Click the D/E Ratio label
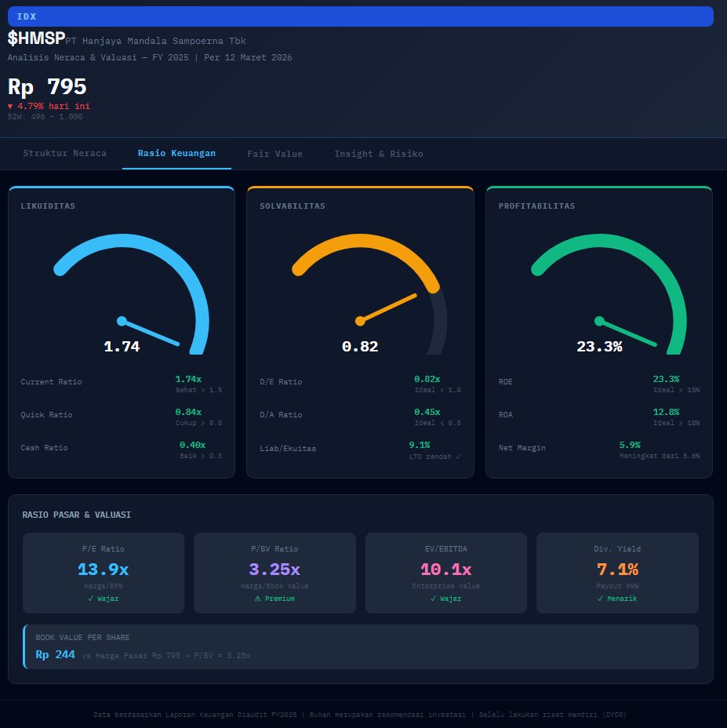The image size is (727, 728). click(281, 381)
